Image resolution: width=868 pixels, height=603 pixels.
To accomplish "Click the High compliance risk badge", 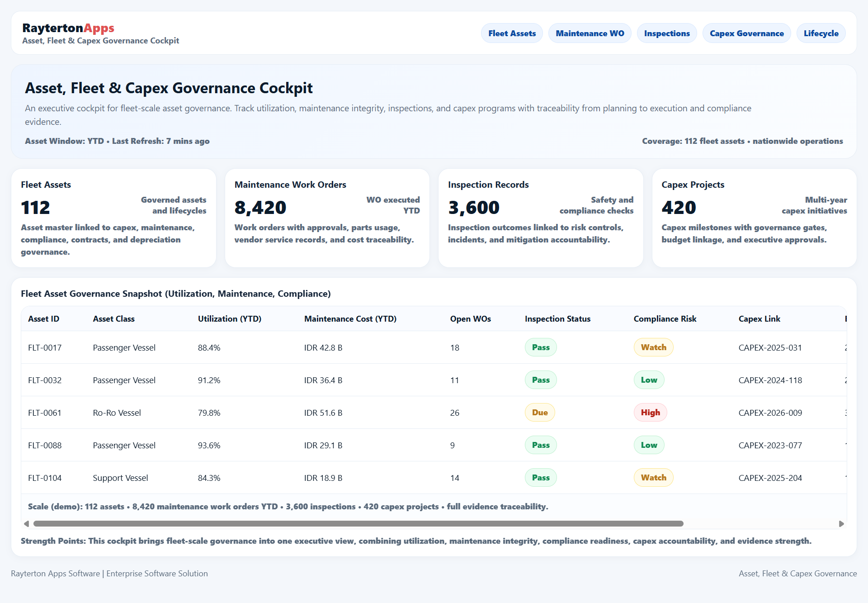I will tap(650, 413).
